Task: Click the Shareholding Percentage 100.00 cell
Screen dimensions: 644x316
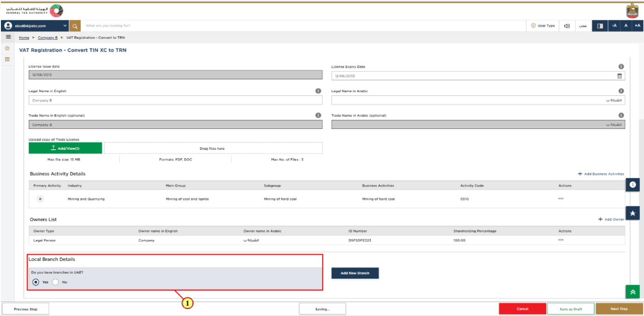Action: point(460,240)
